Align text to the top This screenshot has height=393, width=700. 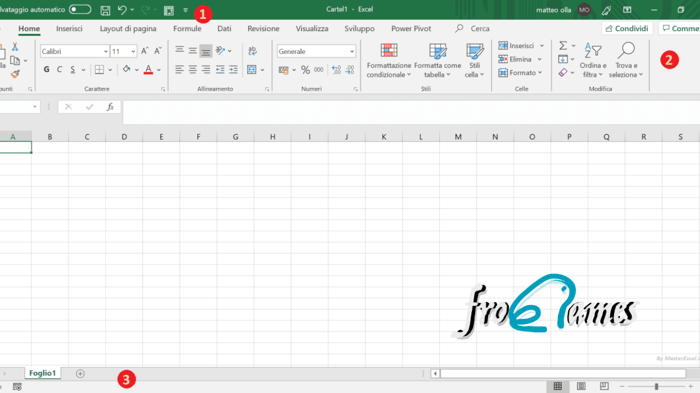tap(179, 50)
